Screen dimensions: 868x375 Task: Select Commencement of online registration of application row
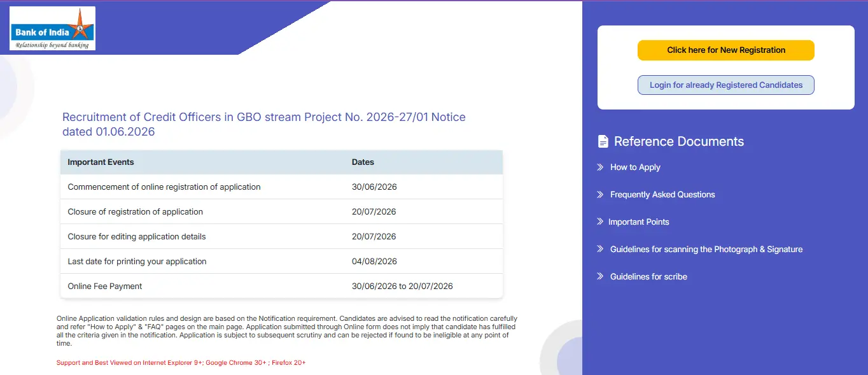281,187
